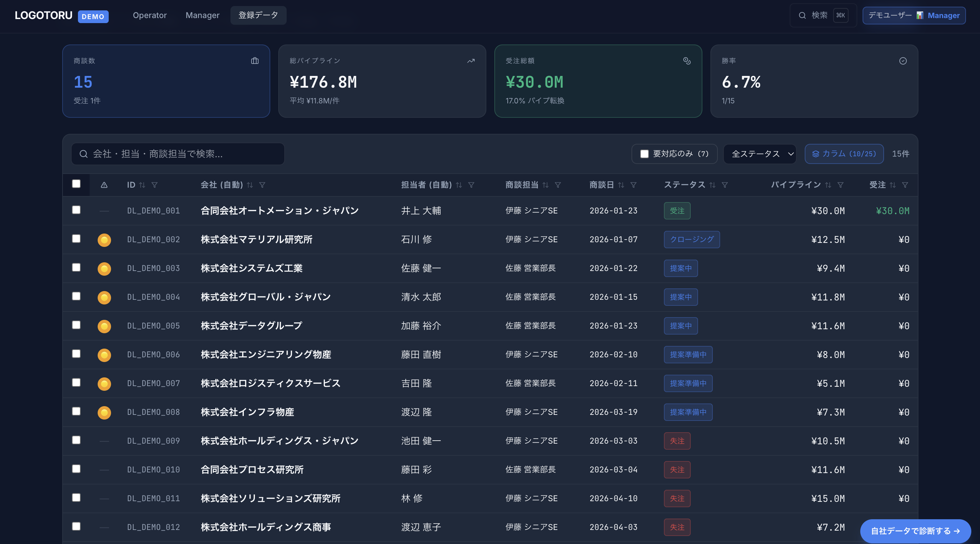The height and width of the screenshot is (544, 980).
Task: Open filter for 商談担当 column
Action: click(x=558, y=185)
